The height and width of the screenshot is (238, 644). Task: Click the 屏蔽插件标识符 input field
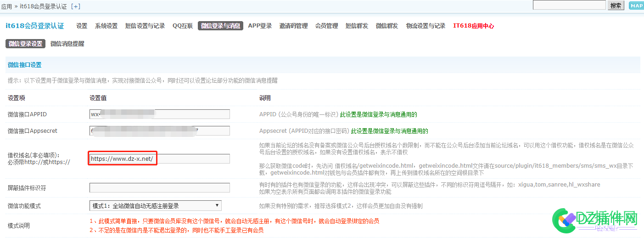click(160, 187)
